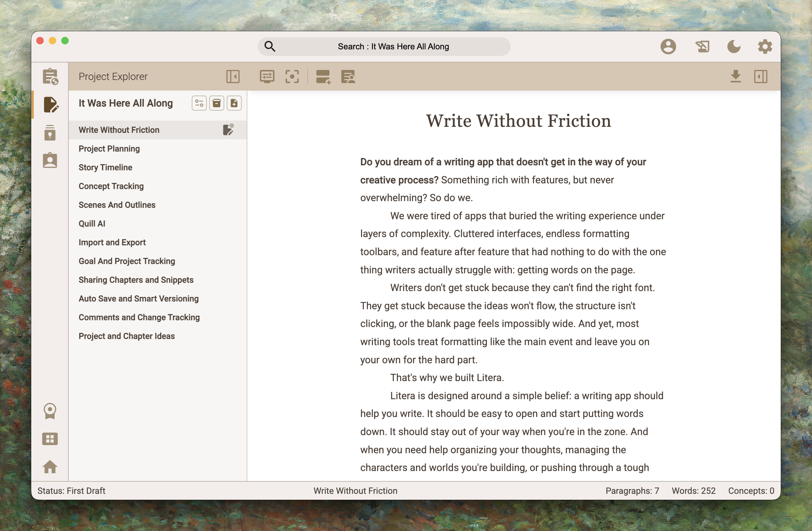
Task: Create a new chapter document
Action: (x=235, y=103)
